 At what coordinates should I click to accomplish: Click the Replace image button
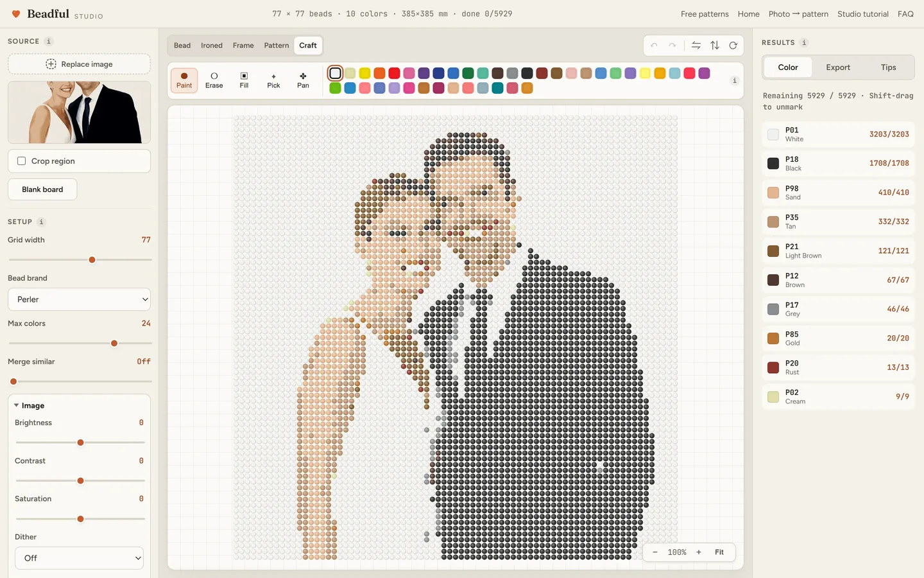click(79, 64)
